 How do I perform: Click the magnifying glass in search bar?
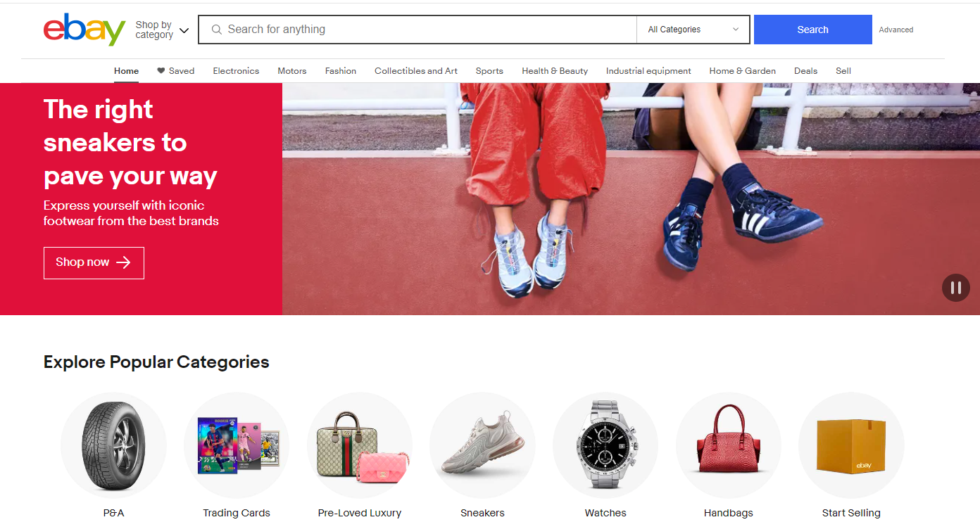coord(217,30)
